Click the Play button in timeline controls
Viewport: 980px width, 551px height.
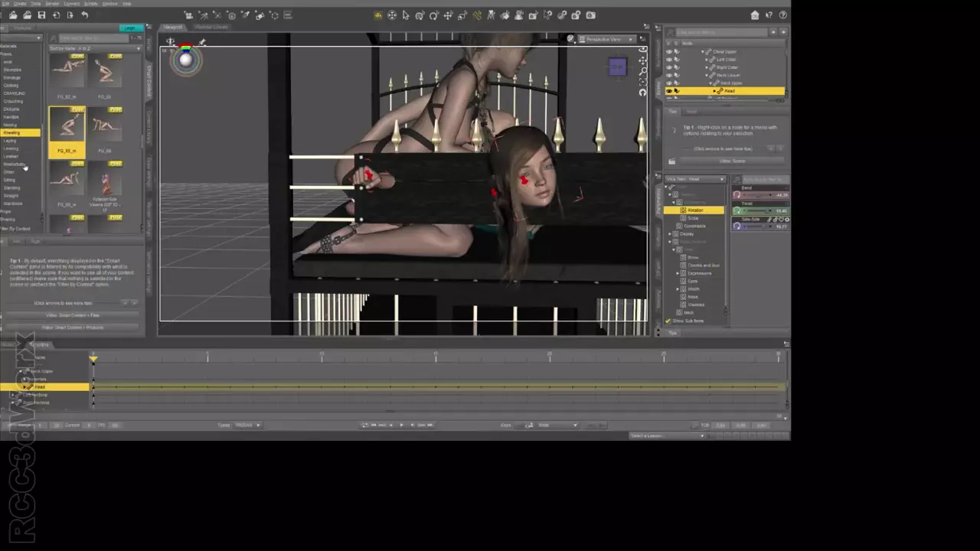(401, 425)
